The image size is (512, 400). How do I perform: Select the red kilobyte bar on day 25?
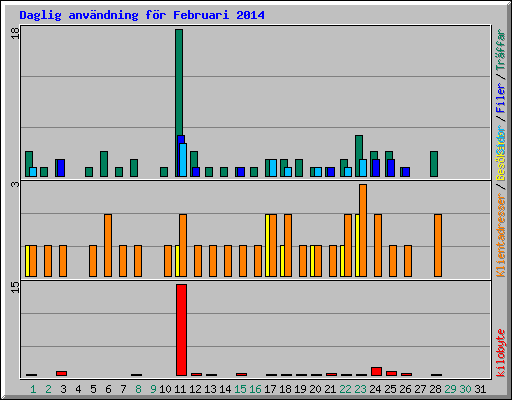(x=391, y=373)
